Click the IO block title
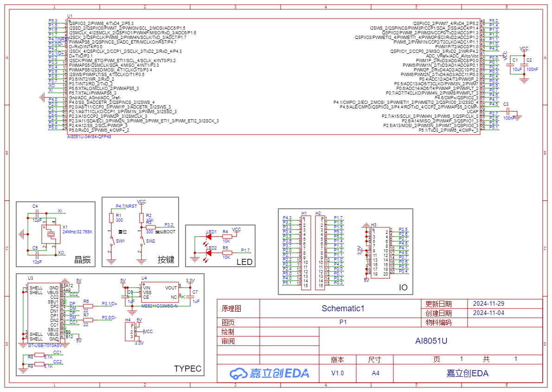 tap(403, 288)
